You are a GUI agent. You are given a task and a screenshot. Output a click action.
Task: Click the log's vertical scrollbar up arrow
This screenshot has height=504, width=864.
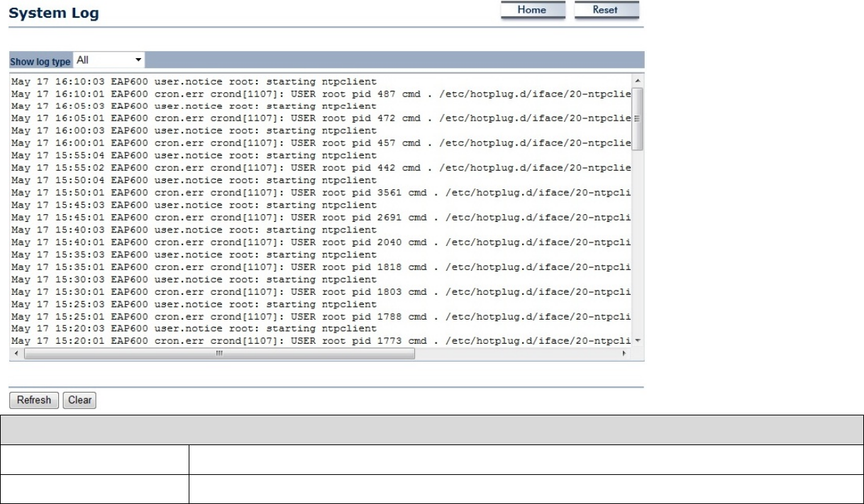coord(637,81)
